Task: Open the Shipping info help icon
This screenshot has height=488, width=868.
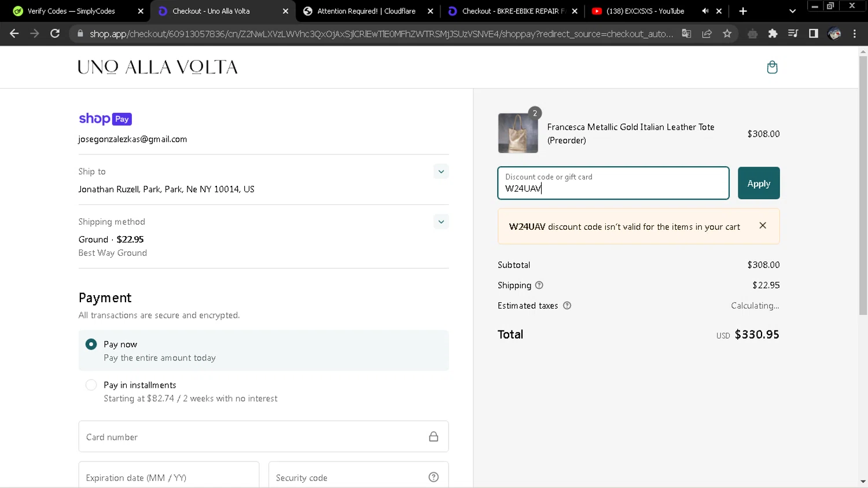Action: click(539, 285)
